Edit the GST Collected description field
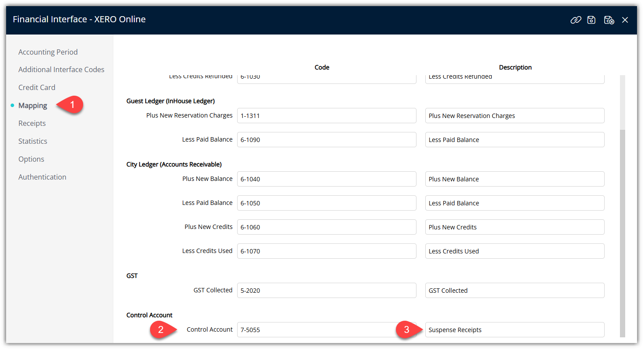This screenshot has height=350, width=644. [x=515, y=291]
